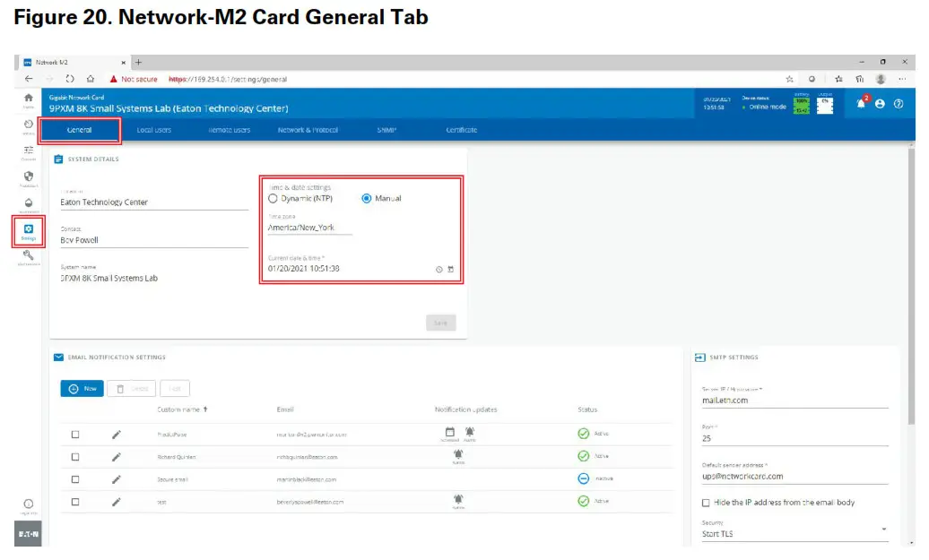
Task: Open the user profile icon in header
Action: click(x=881, y=104)
